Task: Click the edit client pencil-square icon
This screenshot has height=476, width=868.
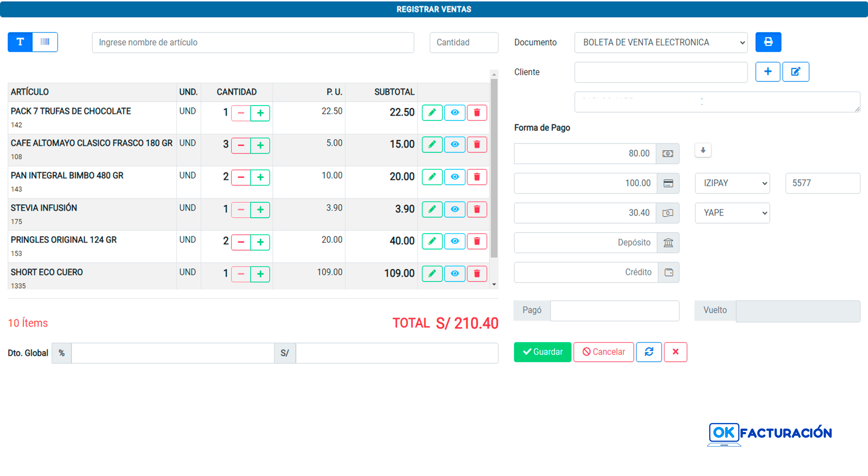Action: (795, 71)
